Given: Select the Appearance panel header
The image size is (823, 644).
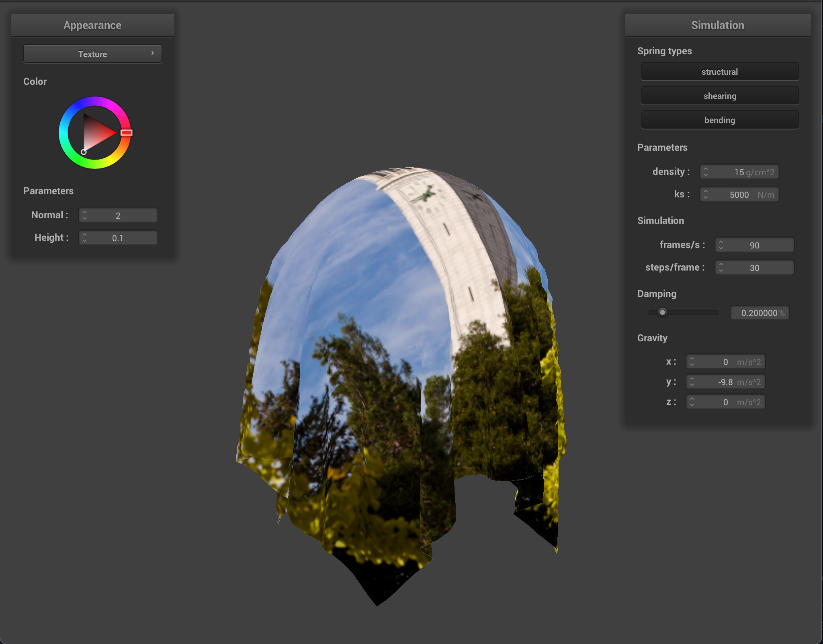Looking at the screenshot, I should [92, 25].
